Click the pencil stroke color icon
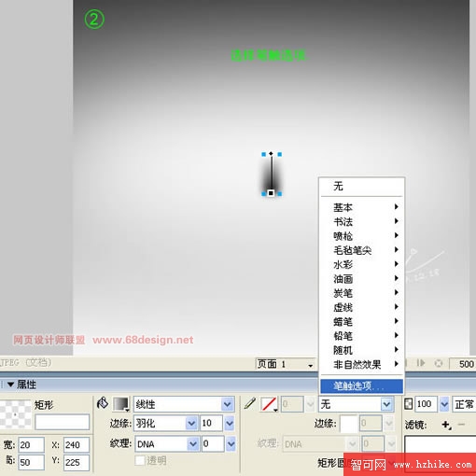Viewport: 476px width, 476px height. (x=250, y=403)
